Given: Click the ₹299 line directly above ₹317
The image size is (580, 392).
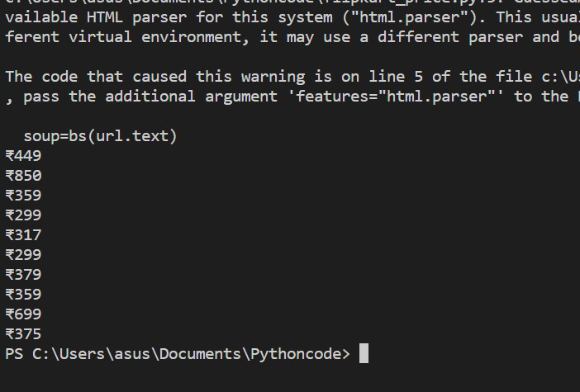Looking at the screenshot, I should [x=23, y=215].
